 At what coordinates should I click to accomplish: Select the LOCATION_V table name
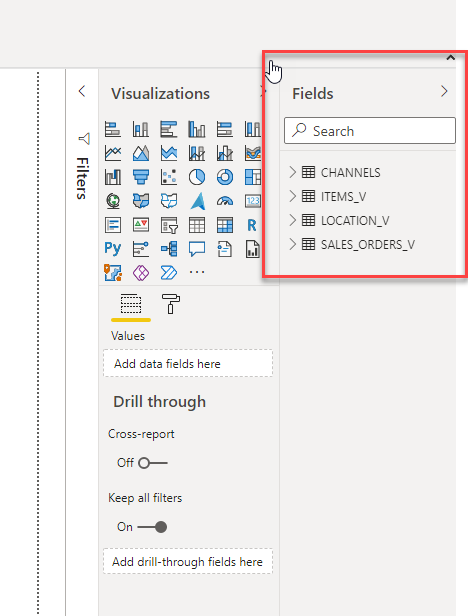click(x=355, y=220)
